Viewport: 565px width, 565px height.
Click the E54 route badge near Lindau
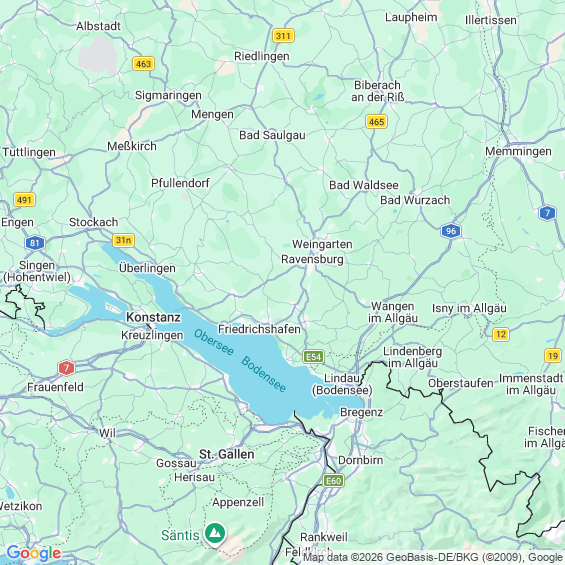pos(313,357)
